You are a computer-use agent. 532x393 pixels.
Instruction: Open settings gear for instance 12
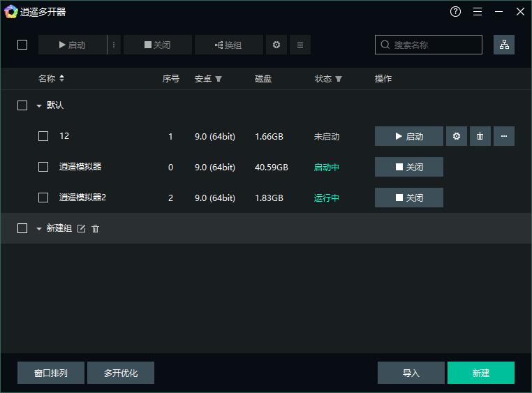pos(457,136)
